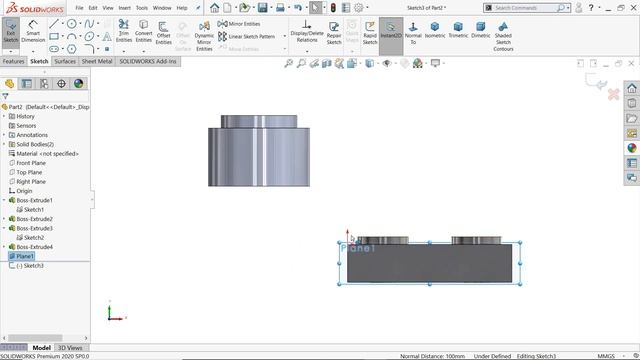Image resolution: width=640 pixels, height=360 pixels.
Task: Click the Save toolbar icon
Action: (x=262, y=8)
